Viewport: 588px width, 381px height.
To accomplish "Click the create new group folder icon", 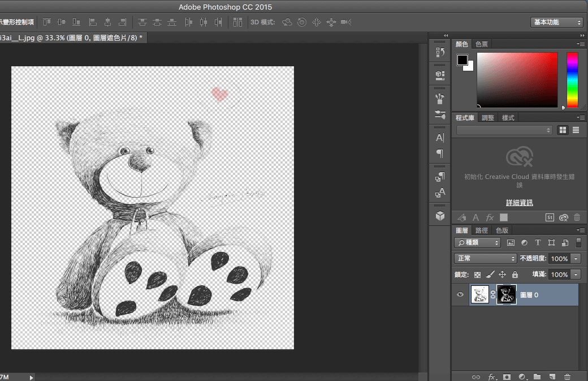I will pos(537,376).
